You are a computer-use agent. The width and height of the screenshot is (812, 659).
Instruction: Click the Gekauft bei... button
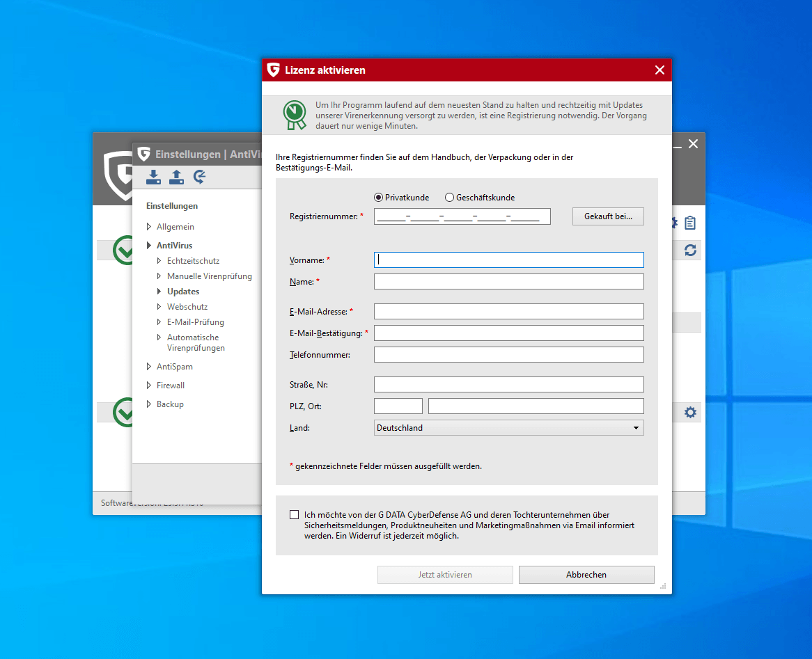pos(608,216)
